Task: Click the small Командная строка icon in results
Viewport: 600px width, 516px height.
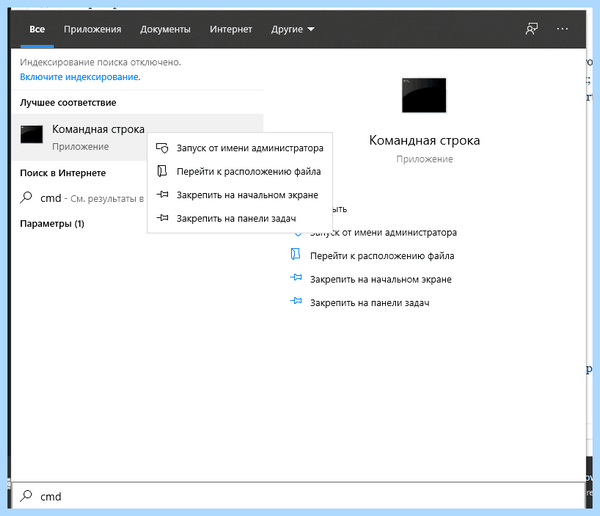Action: tap(31, 134)
